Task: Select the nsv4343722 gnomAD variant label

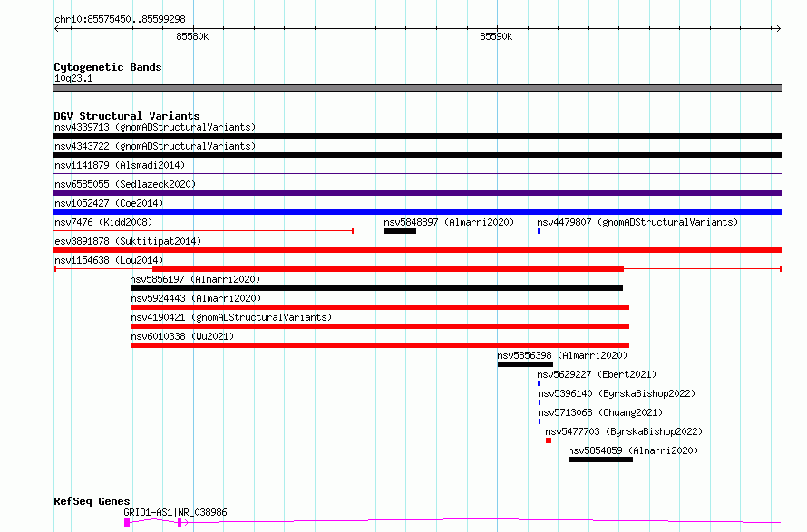Action: (155, 146)
